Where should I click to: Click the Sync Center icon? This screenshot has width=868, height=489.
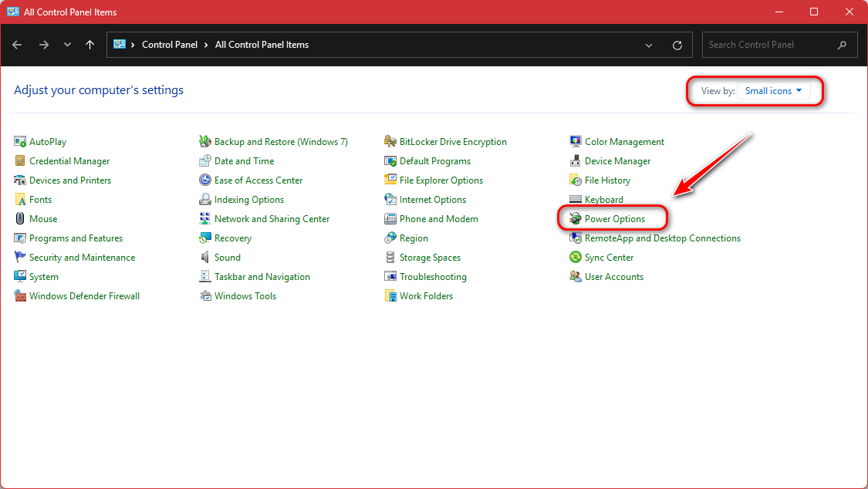(576, 258)
